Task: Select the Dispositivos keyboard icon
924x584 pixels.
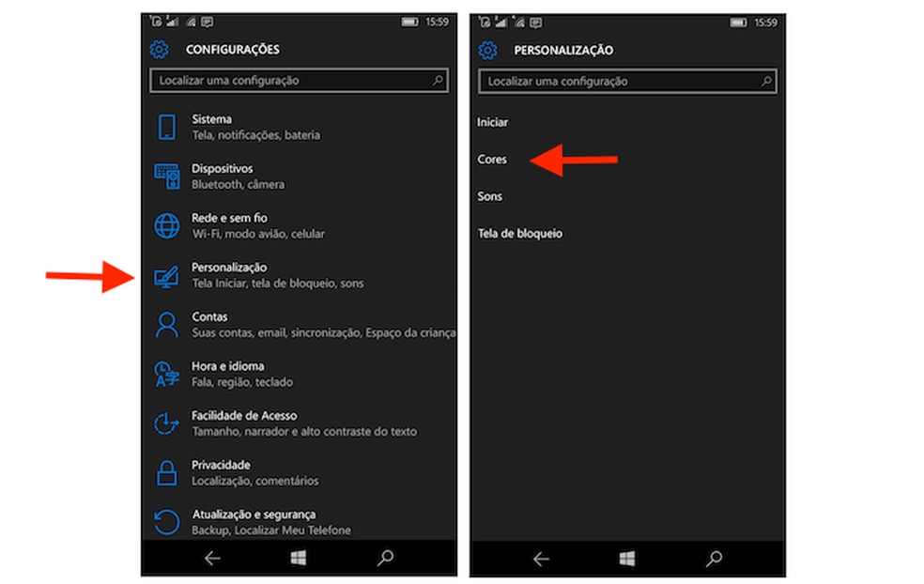Action: [x=167, y=176]
